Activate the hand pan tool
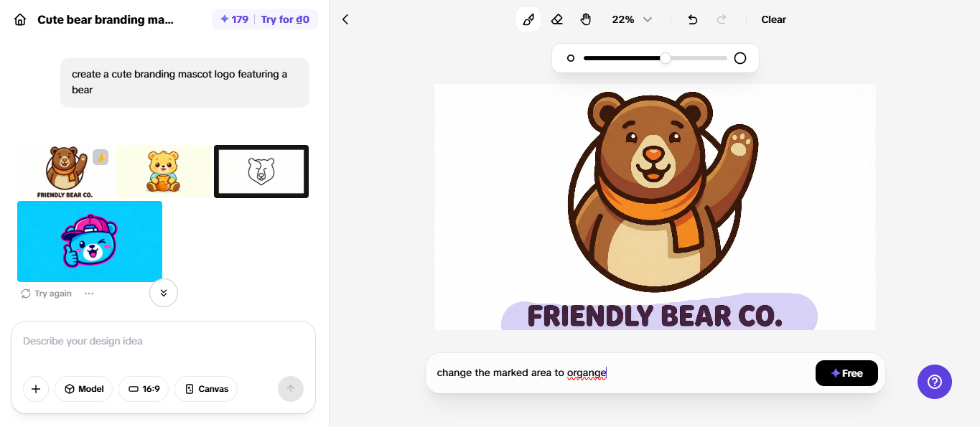The width and height of the screenshot is (980, 427). click(586, 19)
